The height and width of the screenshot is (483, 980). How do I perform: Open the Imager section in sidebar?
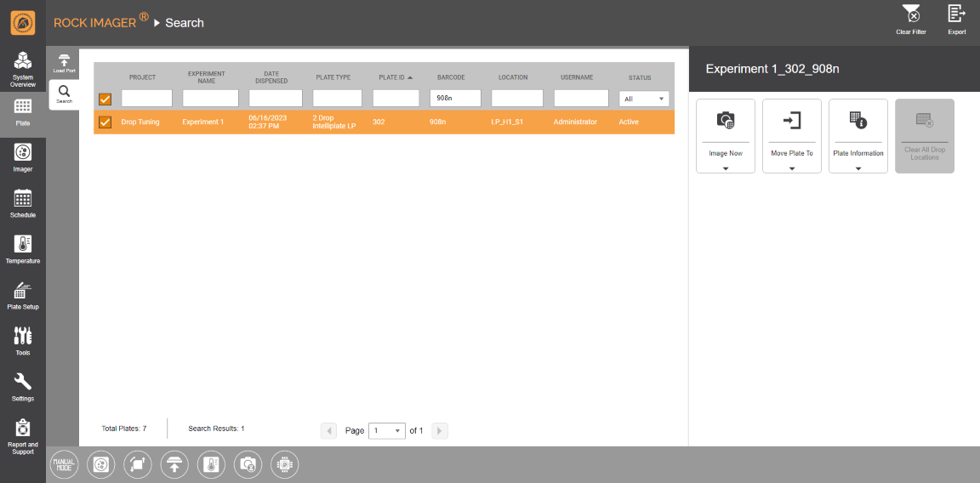click(x=23, y=157)
